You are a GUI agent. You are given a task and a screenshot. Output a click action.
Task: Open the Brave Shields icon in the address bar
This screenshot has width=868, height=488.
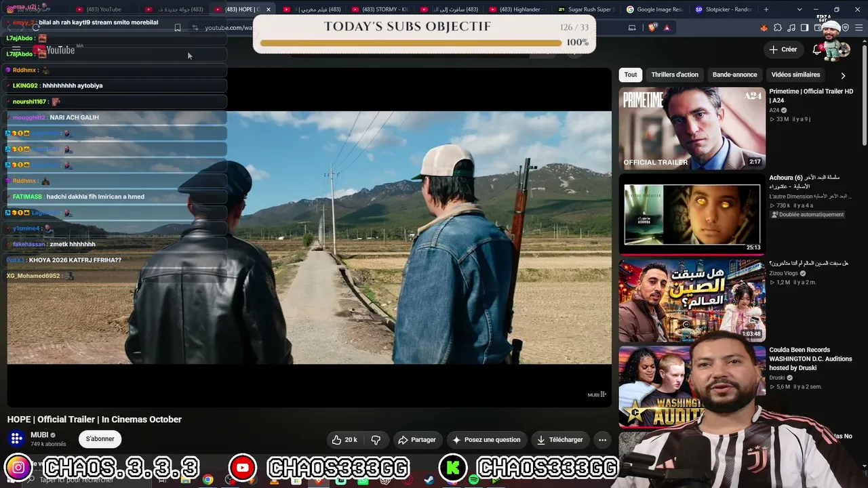652,28
